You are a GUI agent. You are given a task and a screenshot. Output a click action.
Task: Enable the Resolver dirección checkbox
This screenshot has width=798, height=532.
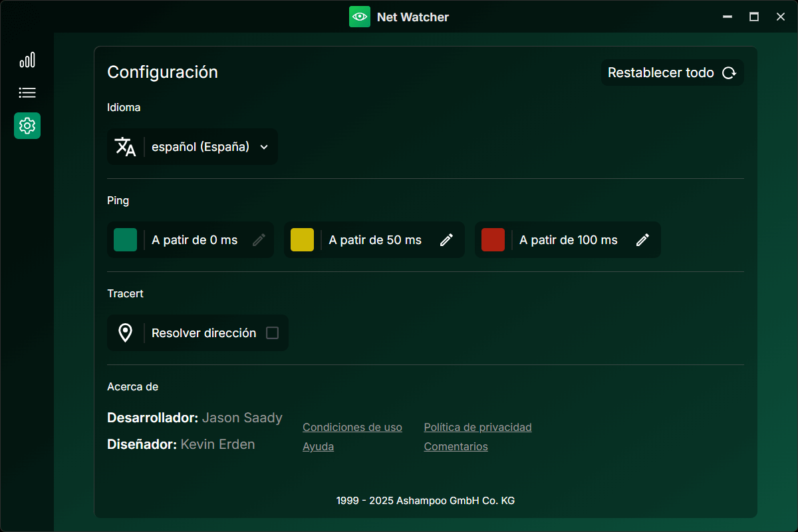point(272,333)
